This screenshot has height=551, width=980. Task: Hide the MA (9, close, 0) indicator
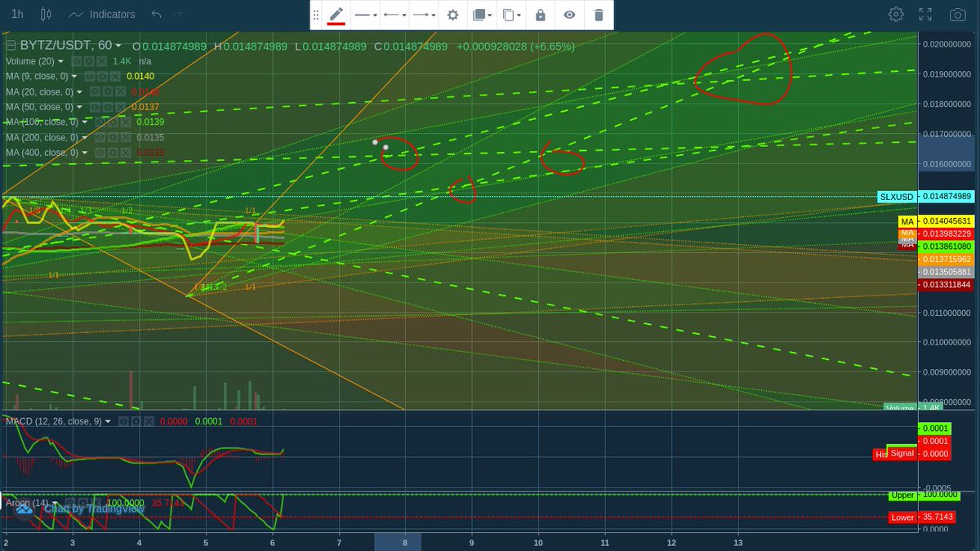(x=90, y=77)
